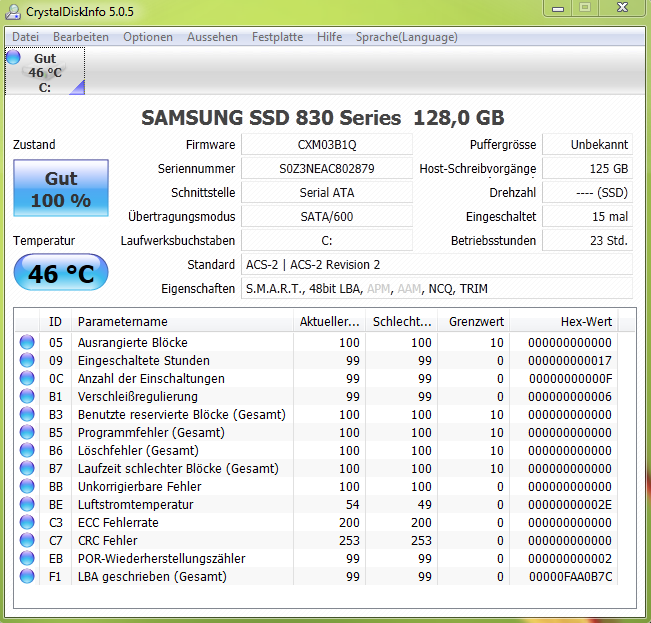
Task: Click the Laufwerksbuchstaben field C:
Action: click(x=327, y=240)
